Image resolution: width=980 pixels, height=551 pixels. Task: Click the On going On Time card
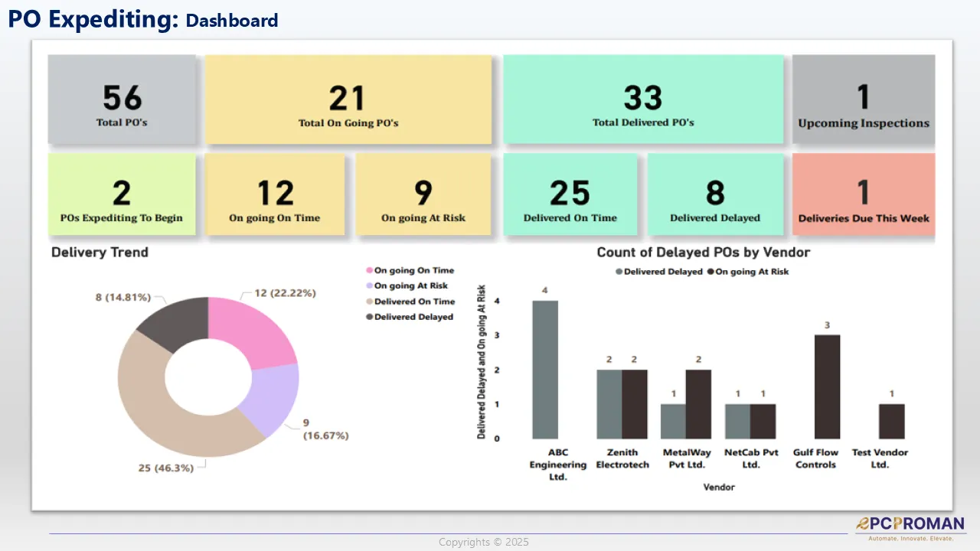(274, 194)
